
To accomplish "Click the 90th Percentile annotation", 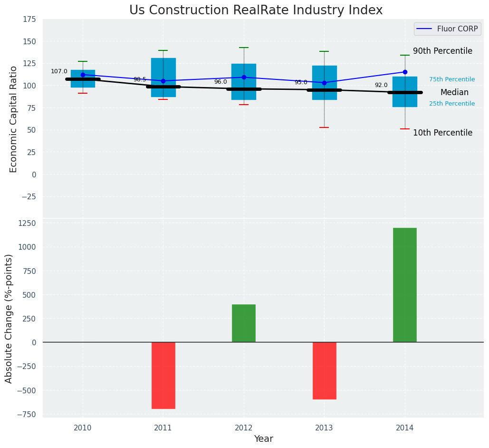I will pyautogui.click(x=442, y=51).
